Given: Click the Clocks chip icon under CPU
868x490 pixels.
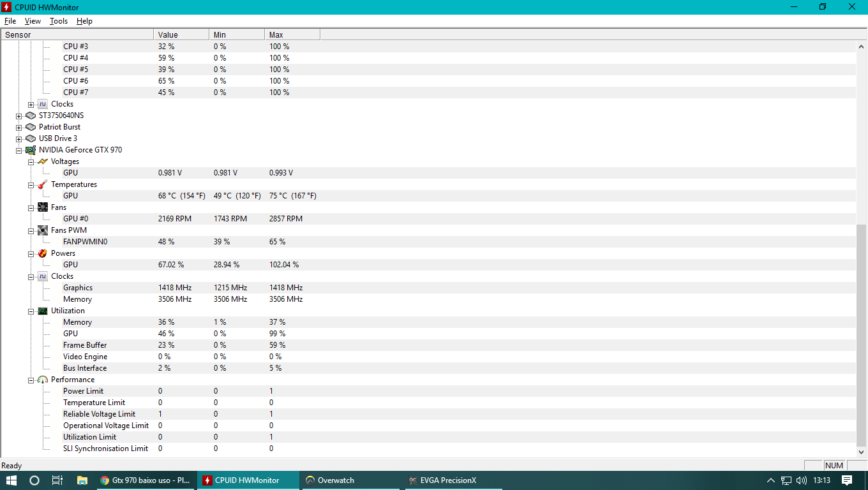Looking at the screenshot, I should pos(42,104).
